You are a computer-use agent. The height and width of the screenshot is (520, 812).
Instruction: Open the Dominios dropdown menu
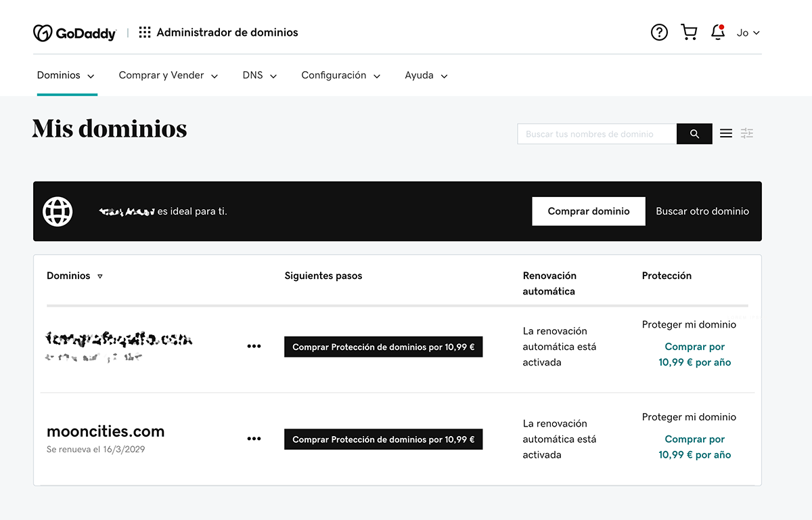[66, 75]
